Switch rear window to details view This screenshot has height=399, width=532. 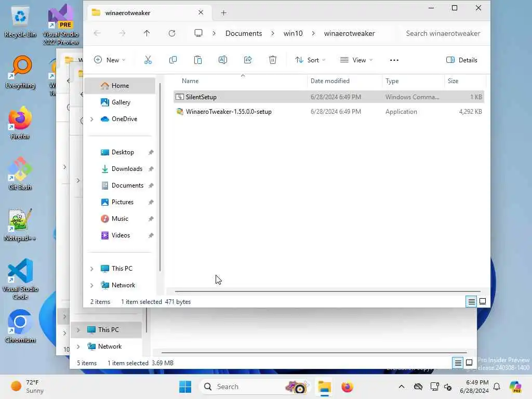click(458, 363)
